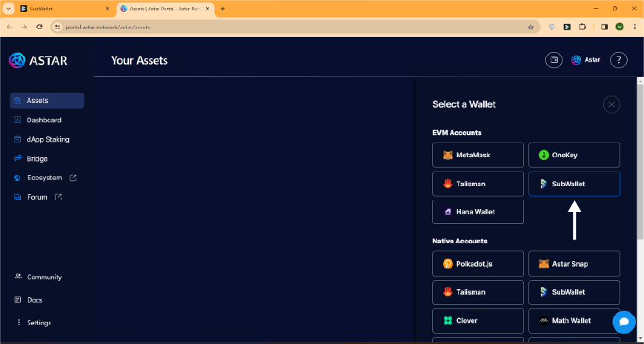The image size is (644, 344).
Task: Open the Astar network selector
Action: point(585,60)
